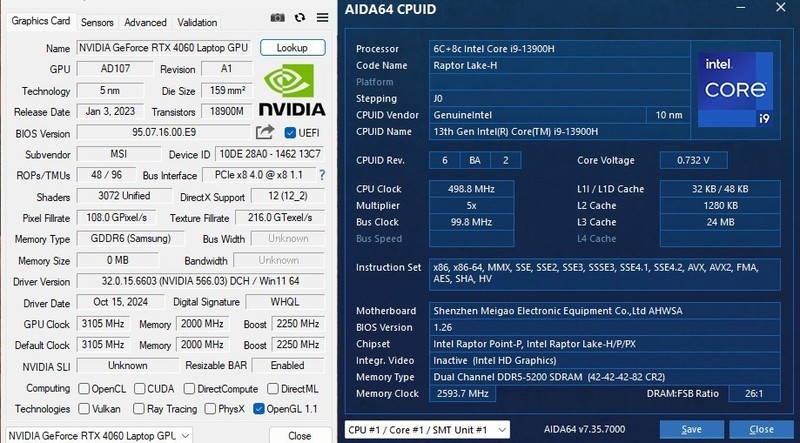Click the Integr. Video Inactive value
This screenshot has height=443, width=800.
[605, 360]
